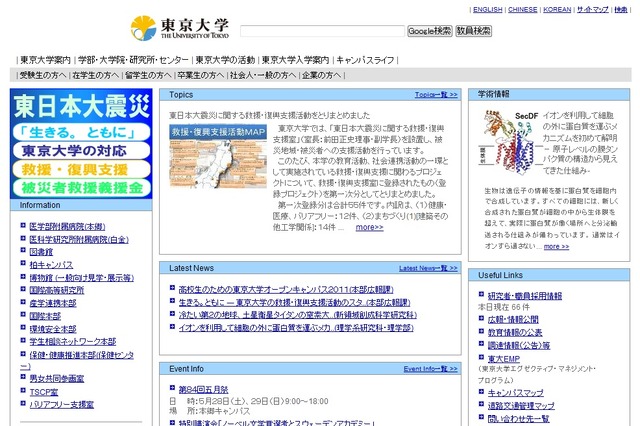Open the キャンパスマップ link
Image resolution: width=640 pixels, height=426 pixels.
[516, 393]
